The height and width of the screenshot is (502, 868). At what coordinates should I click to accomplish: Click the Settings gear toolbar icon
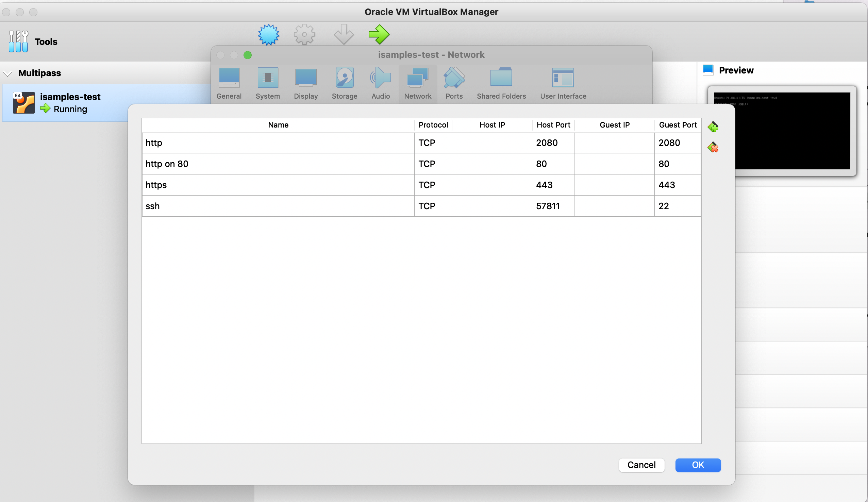click(304, 34)
